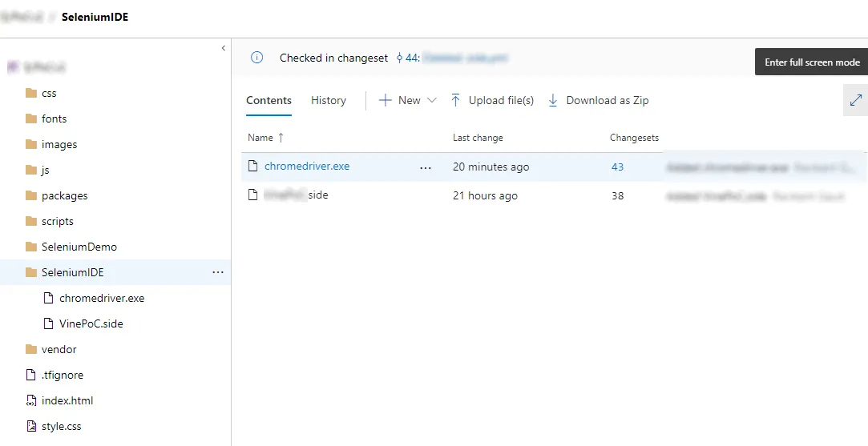Viewport: 868px width, 446px height.
Task: Select VinePoC.side in the tree
Action: [x=91, y=323]
